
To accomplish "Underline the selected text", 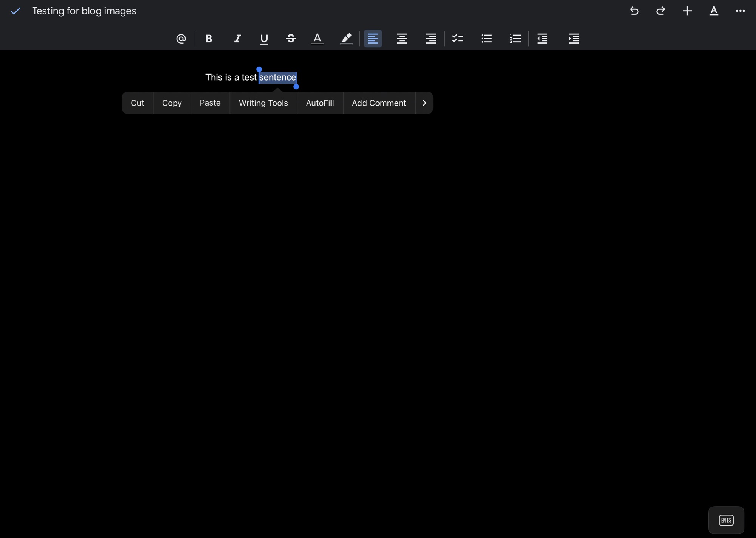I will 264,39.
